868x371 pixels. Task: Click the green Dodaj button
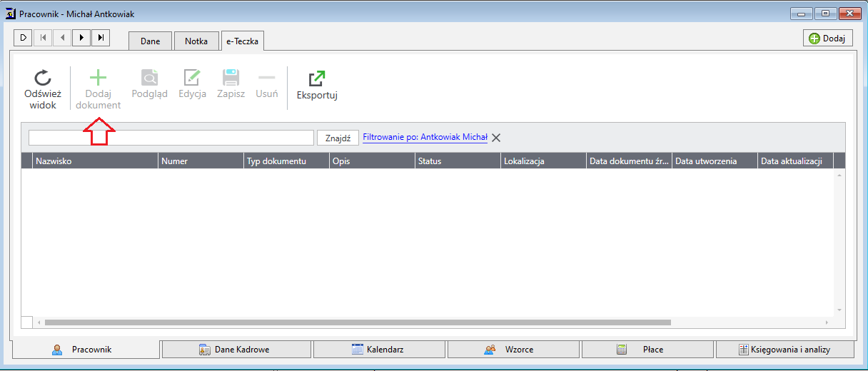(x=828, y=39)
